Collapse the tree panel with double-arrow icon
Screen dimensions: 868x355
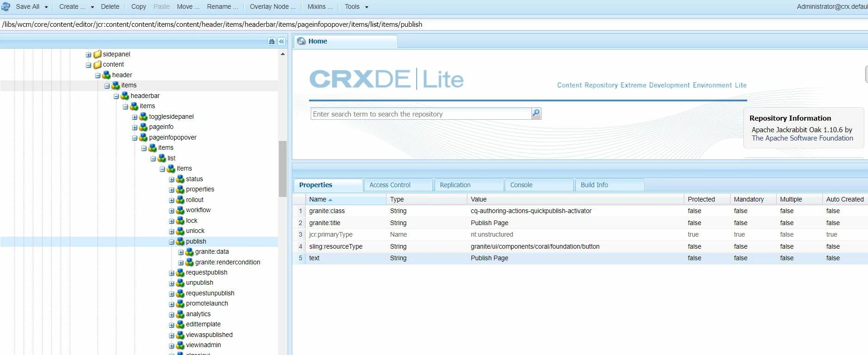coord(282,42)
